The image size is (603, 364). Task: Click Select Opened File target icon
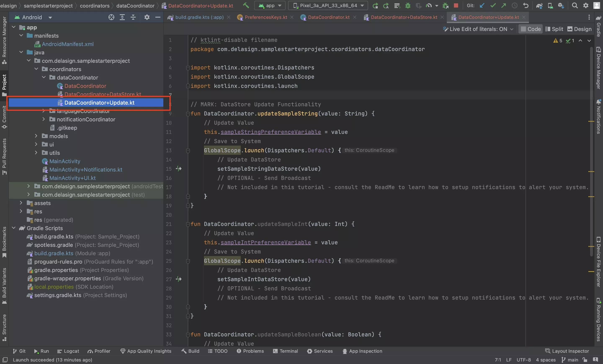click(x=111, y=17)
